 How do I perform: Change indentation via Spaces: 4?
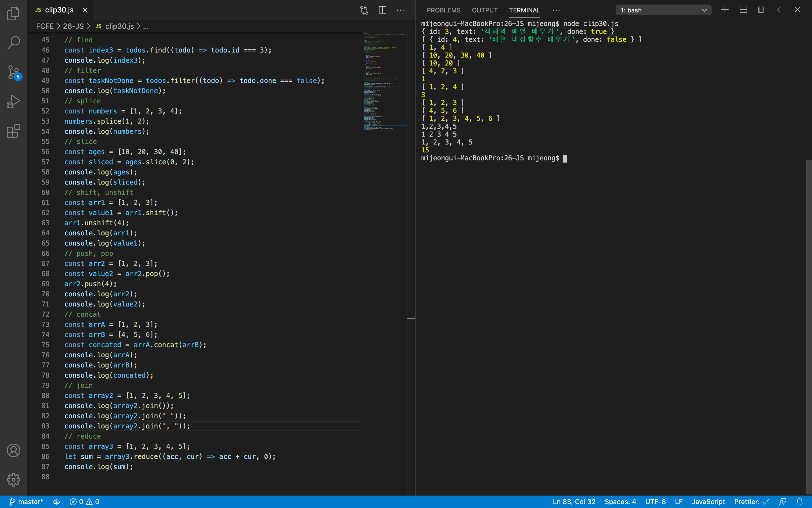pos(620,502)
